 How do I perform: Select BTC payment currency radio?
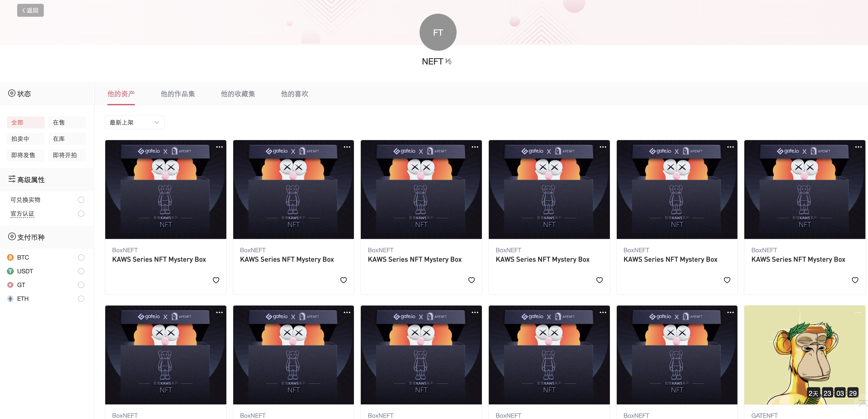(81, 258)
